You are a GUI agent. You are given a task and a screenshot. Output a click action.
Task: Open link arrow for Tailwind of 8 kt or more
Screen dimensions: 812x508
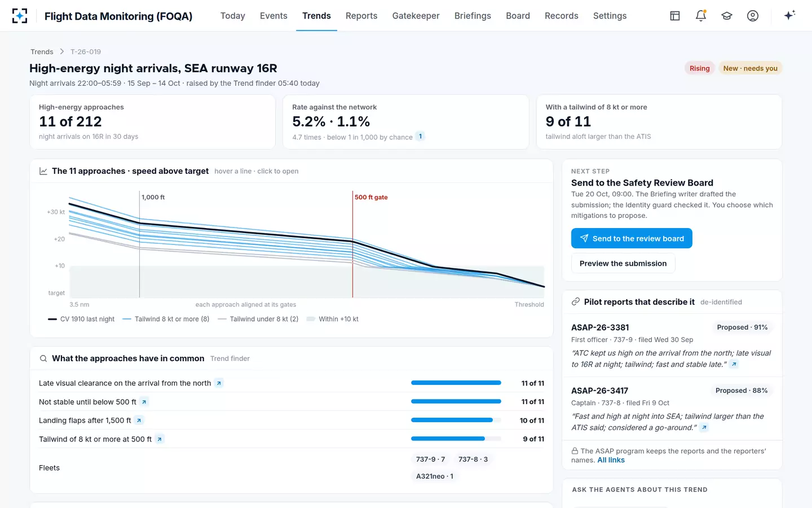[160, 439]
